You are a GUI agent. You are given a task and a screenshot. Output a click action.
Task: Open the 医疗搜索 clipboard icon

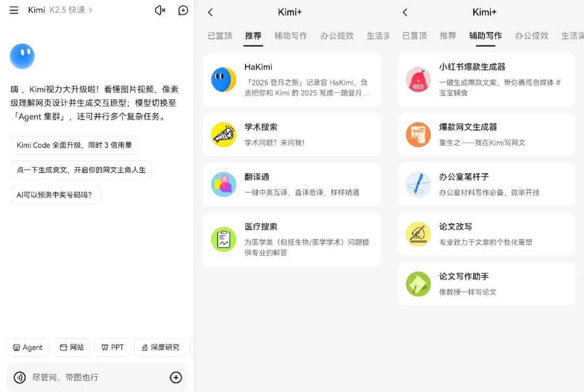pos(223,240)
